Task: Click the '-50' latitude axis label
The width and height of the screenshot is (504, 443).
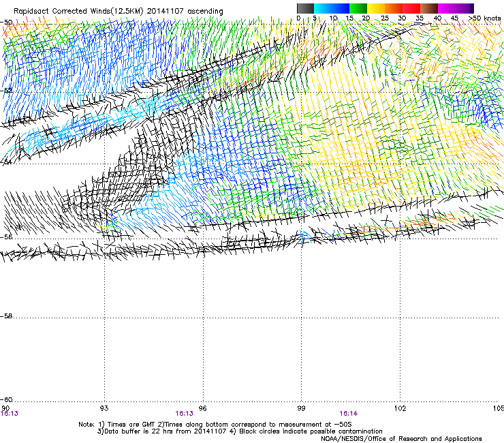Action: [x=6, y=22]
